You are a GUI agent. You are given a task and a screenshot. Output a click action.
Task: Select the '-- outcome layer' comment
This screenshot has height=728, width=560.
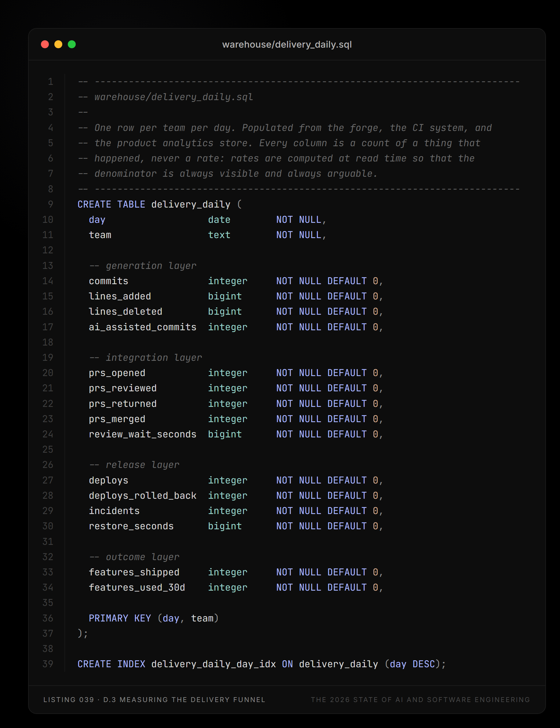point(134,557)
